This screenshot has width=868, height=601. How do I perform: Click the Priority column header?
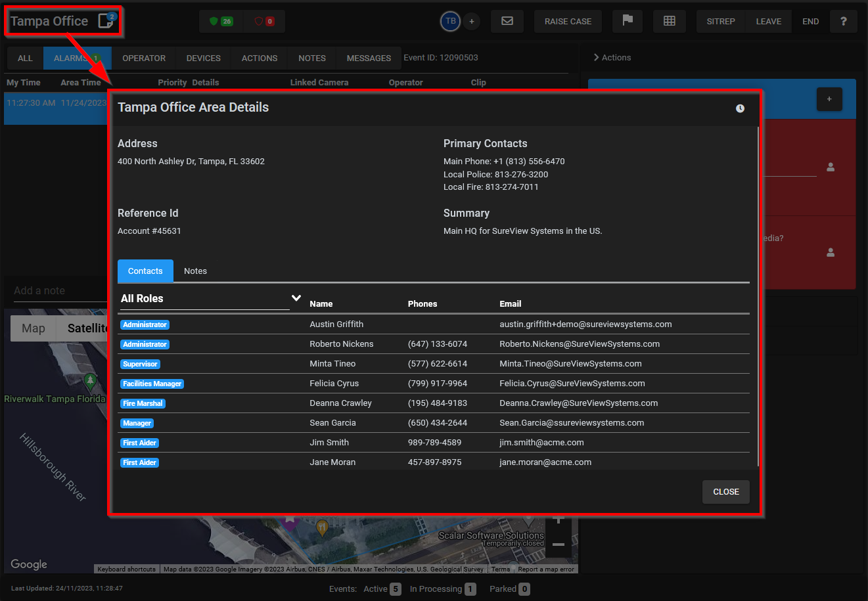pos(172,82)
